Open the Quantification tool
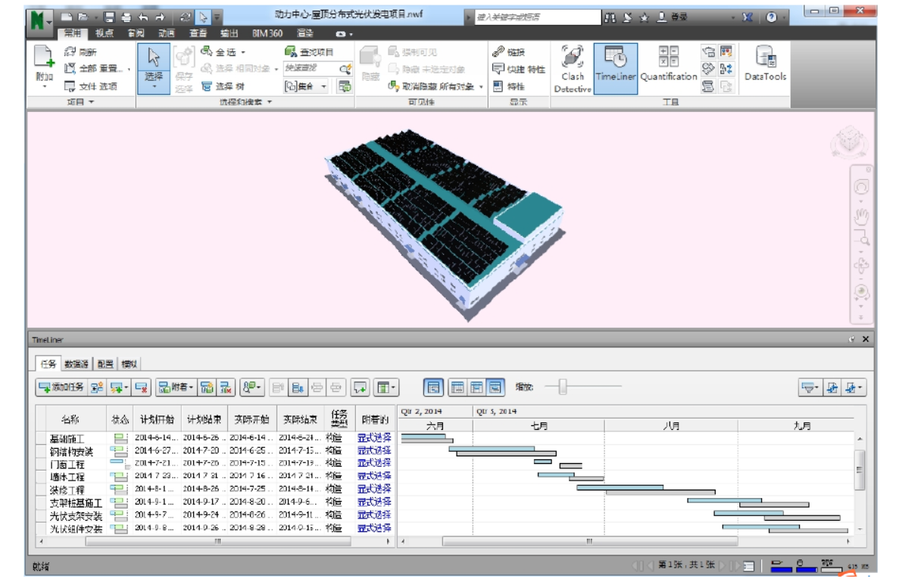902x588 pixels. coord(668,67)
